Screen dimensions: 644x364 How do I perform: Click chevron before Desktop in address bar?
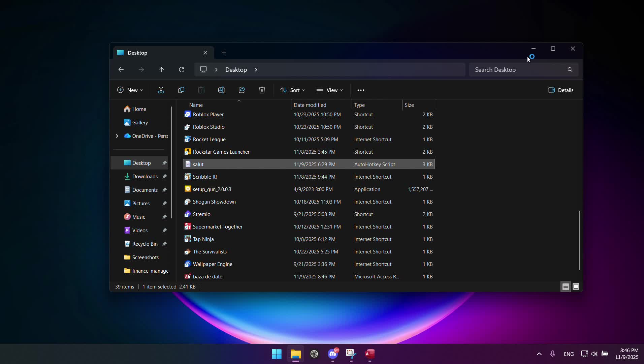216,69
